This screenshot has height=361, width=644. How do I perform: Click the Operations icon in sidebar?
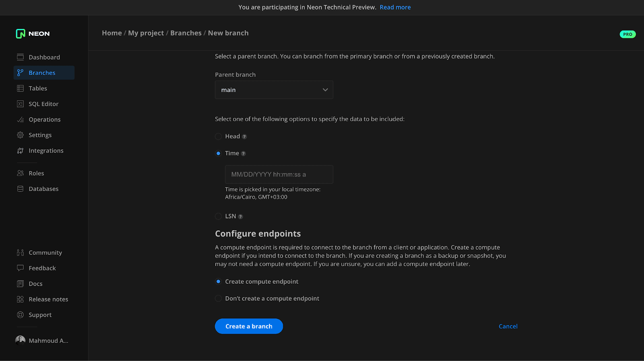tap(20, 120)
